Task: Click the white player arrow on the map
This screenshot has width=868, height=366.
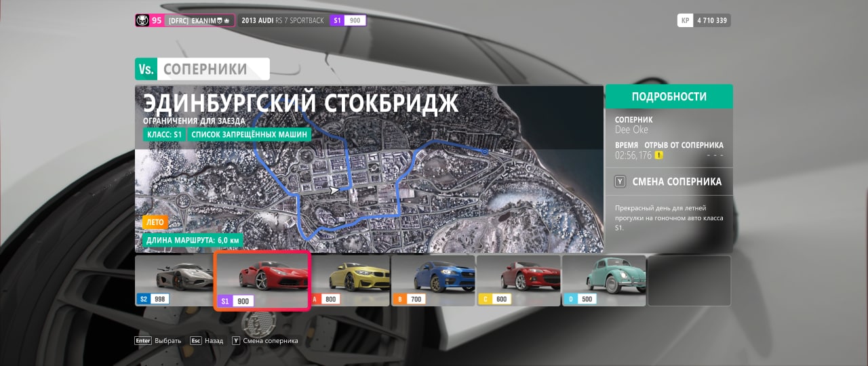Action: pyautogui.click(x=334, y=190)
